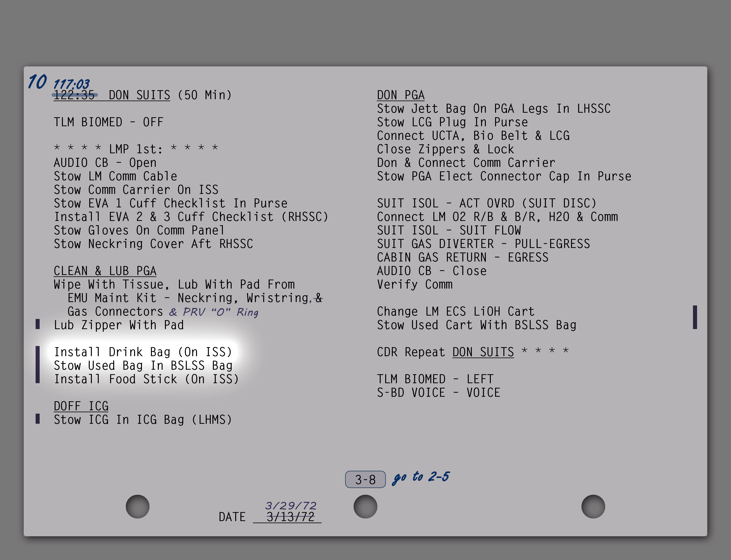Click the handwritten 117:03 time
Viewport: 731px width, 560px height.
pos(71,84)
